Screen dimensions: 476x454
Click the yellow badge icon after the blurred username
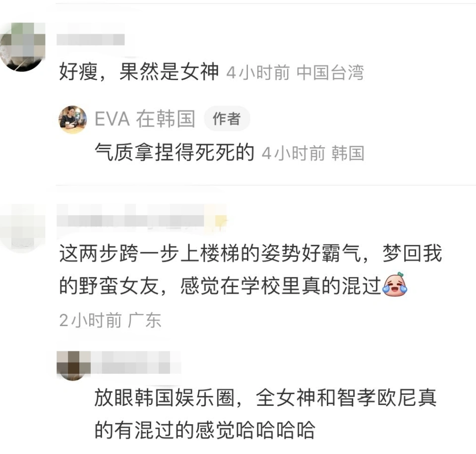[221, 221]
